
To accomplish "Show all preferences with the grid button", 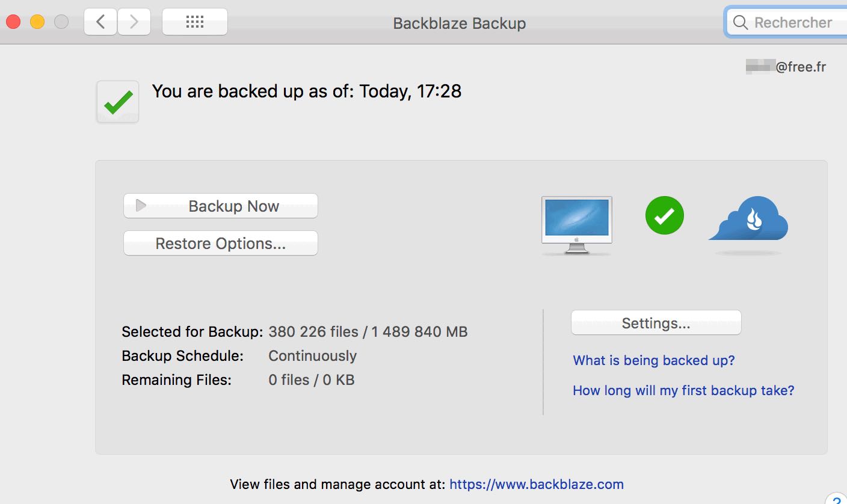I will coord(195,22).
